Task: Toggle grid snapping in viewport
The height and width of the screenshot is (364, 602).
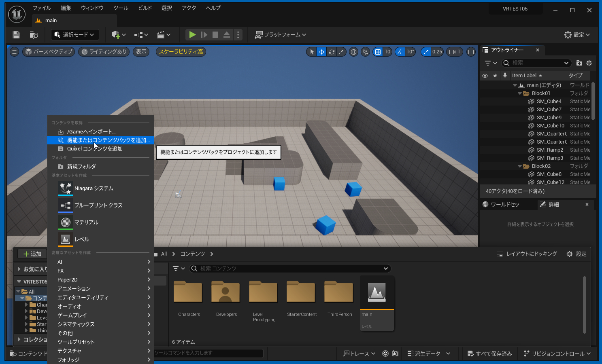Action: pyautogui.click(x=378, y=52)
